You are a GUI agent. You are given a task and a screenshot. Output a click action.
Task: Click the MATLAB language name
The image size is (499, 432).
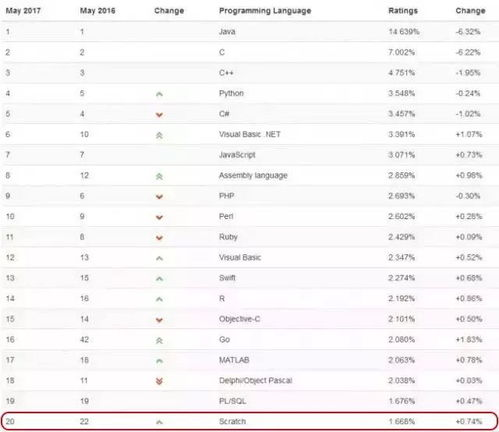click(234, 360)
